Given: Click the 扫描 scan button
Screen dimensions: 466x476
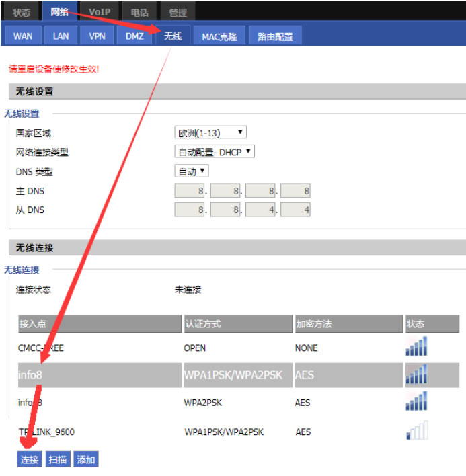Looking at the screenshot, I should [58, 460].
